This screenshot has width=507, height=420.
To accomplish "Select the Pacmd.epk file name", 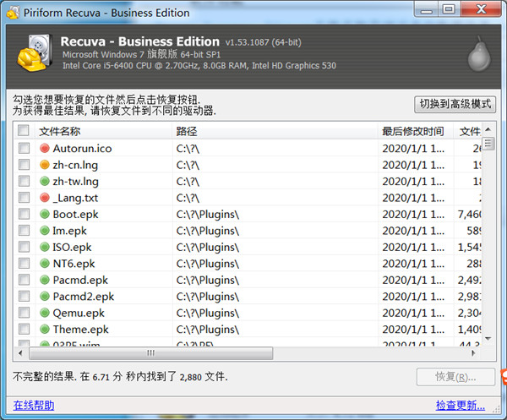I will tap(80, 280).
